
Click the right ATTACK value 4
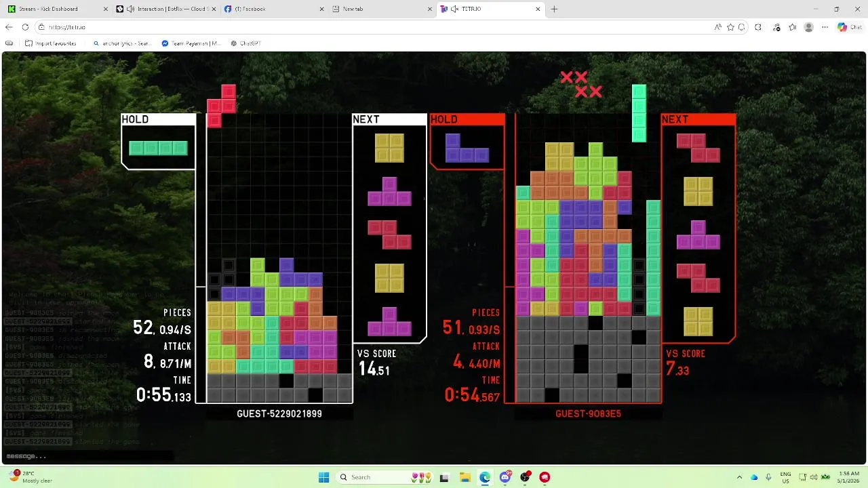pos(458,362)
